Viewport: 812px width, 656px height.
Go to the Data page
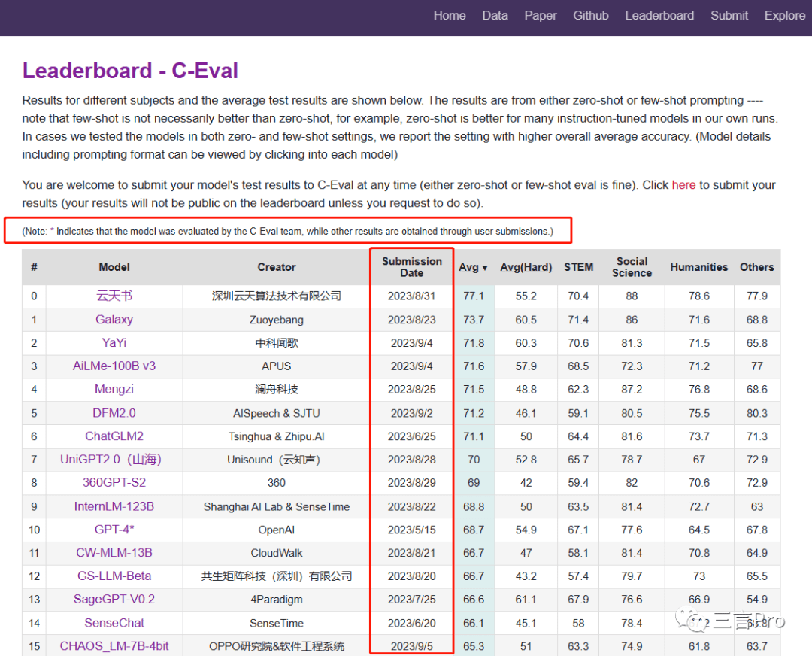tap(495, 16)
